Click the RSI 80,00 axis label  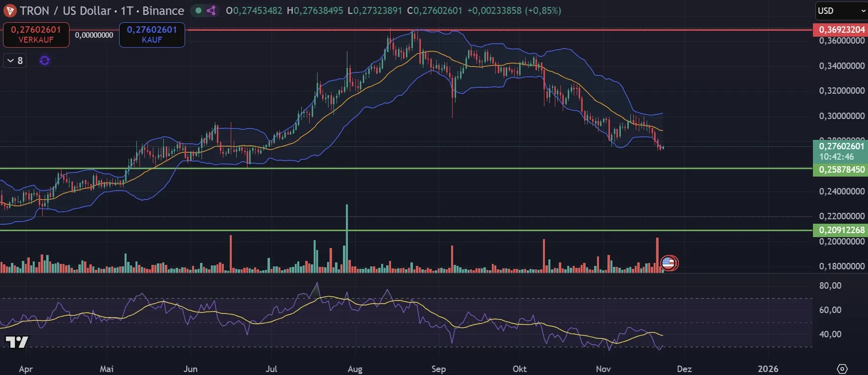point(830,286)
